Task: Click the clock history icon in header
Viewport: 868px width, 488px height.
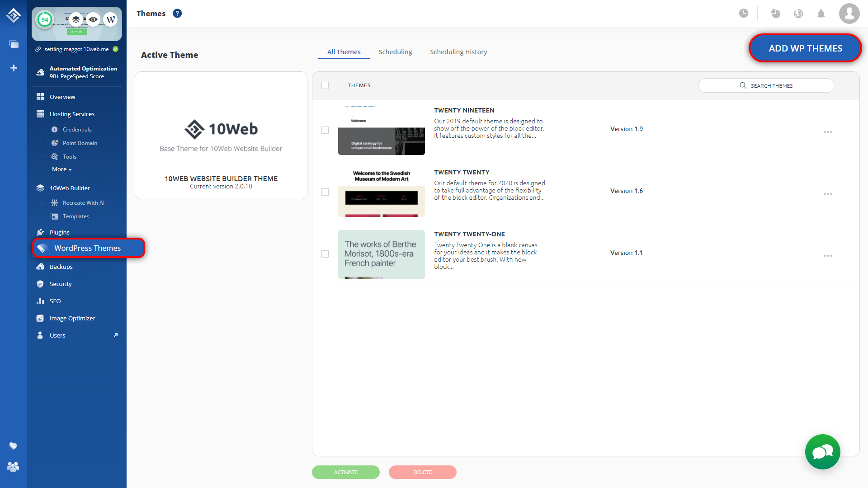Action: click(x=744, y=14)
